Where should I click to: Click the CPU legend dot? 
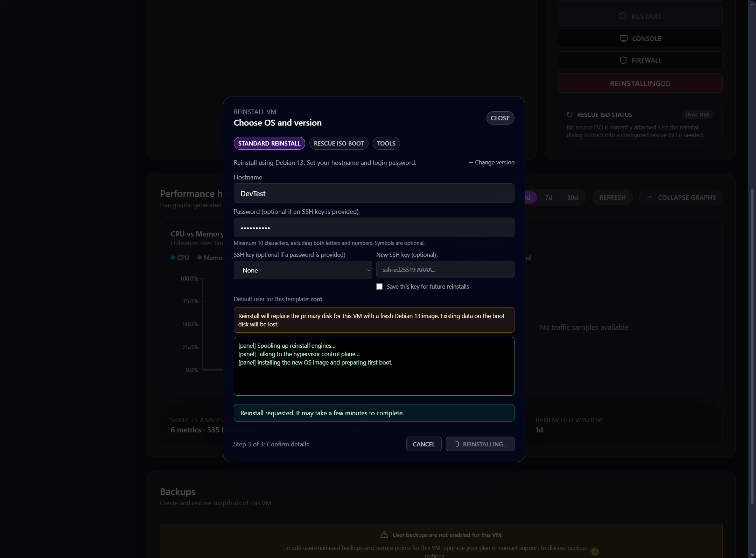point(173,257)
